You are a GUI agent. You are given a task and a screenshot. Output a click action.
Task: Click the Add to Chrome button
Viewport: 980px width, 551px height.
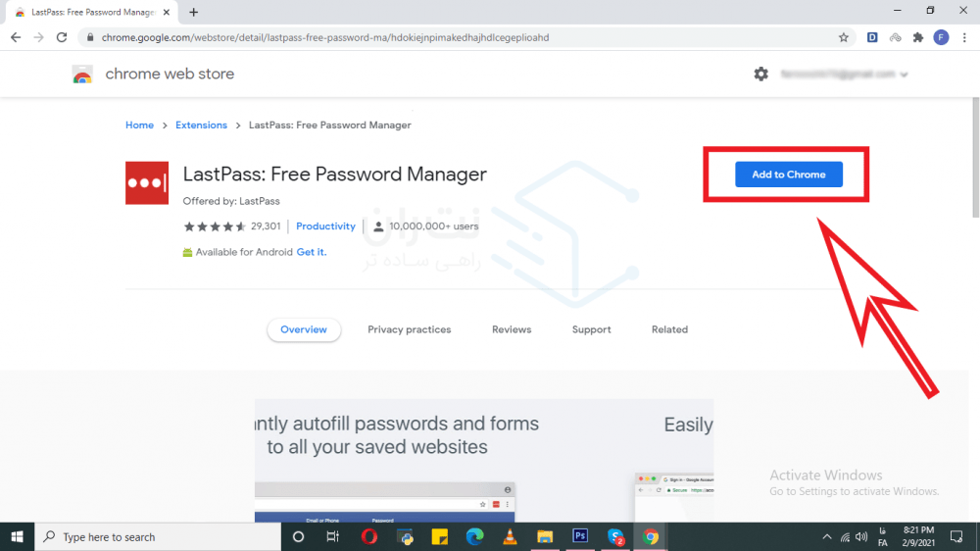tap(788, 175)
